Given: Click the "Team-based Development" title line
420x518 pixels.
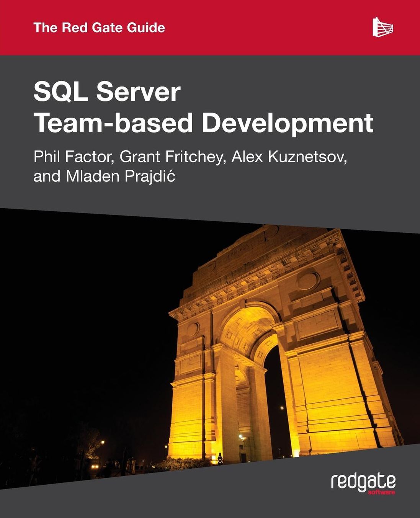Looking at the screenshot, I should (x=203, y=123).
